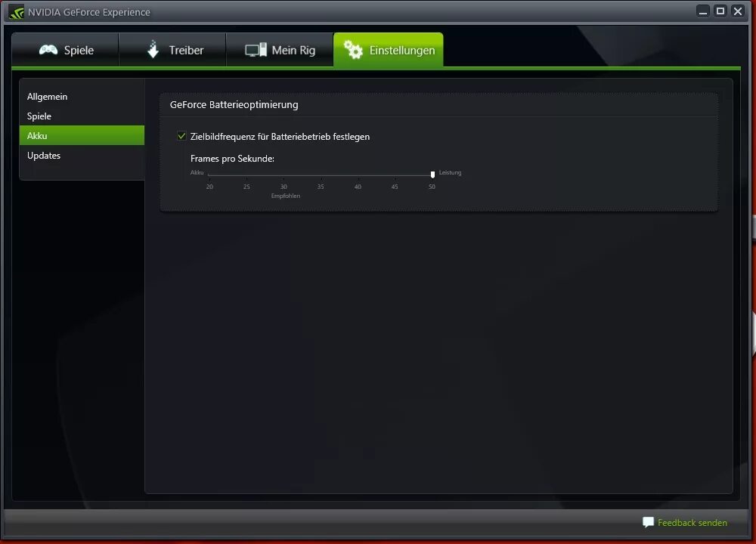756x544 pixels.
Task: Open the Mein Rig tab
Action: point(280,50)
